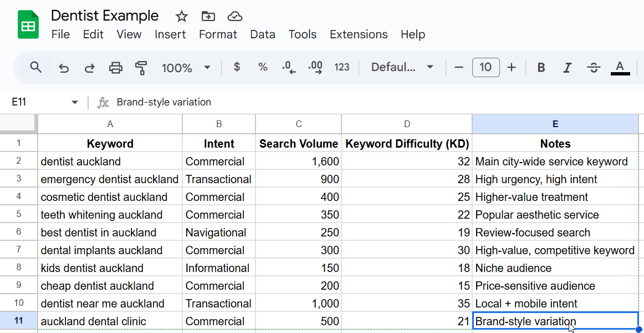Screen dimensions: 644x333
Task: Open the View menu
Action: [129, 34]
